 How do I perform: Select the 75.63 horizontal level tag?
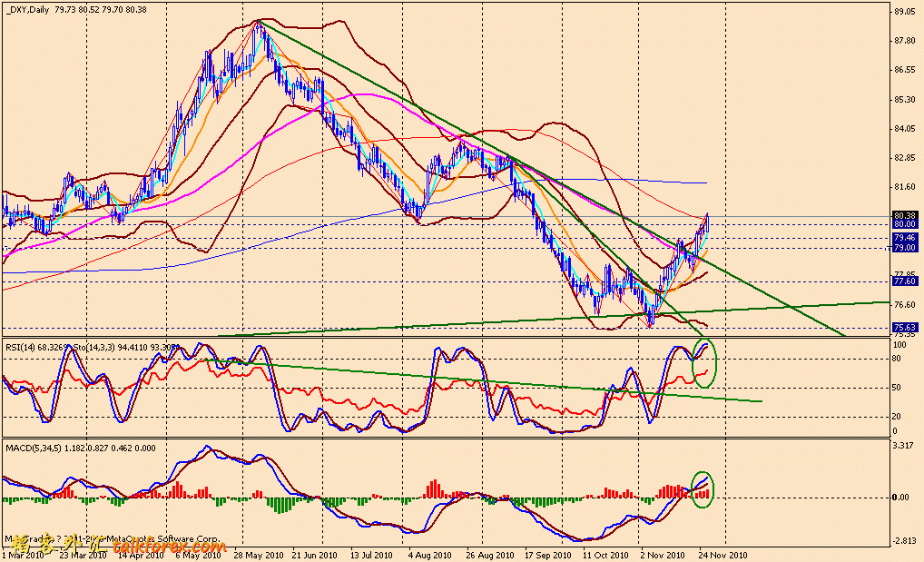(x=905, y=327)
